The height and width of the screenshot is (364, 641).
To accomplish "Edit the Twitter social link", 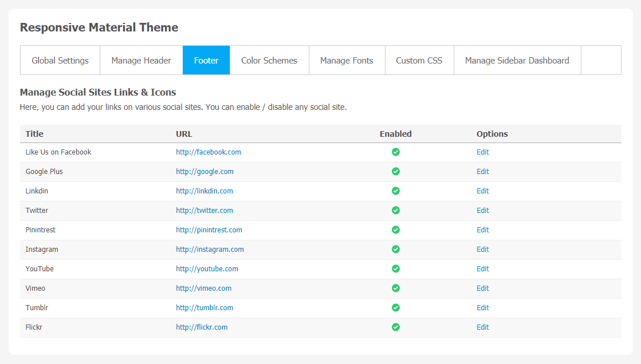I will click(x=483, y=211).
